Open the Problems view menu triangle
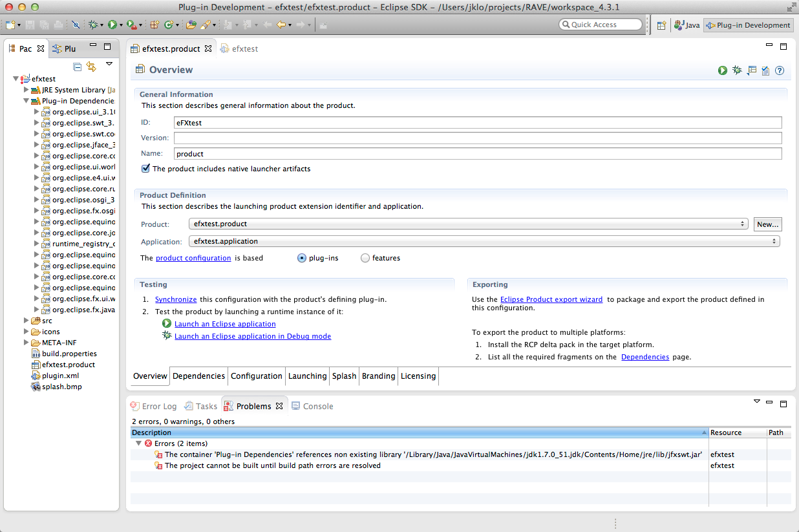 (x=757, y=401)
